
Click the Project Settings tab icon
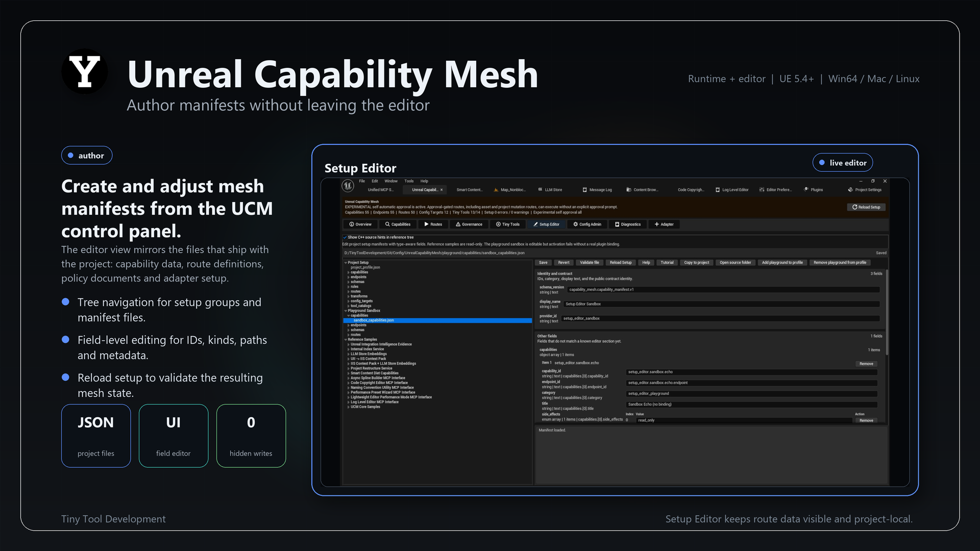[850, 190]
